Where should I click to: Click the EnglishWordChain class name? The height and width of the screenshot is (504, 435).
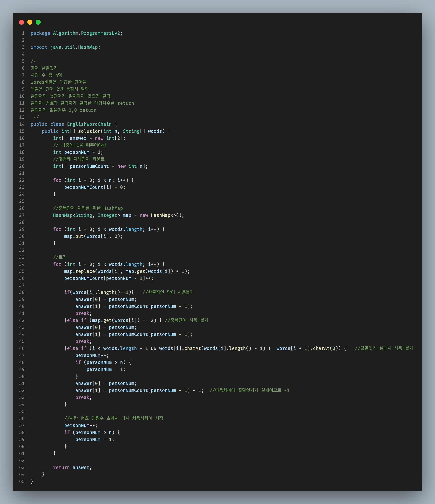coord(89,124)
